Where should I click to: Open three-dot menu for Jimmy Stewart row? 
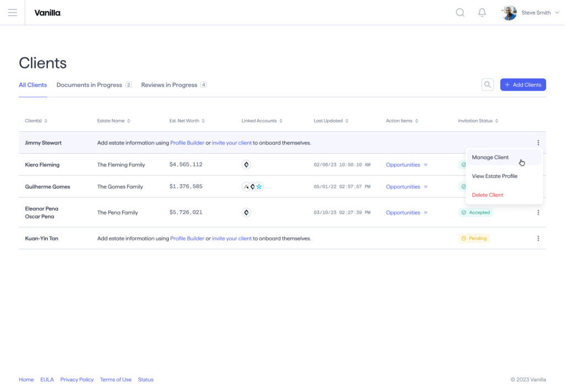pos(538,143)
